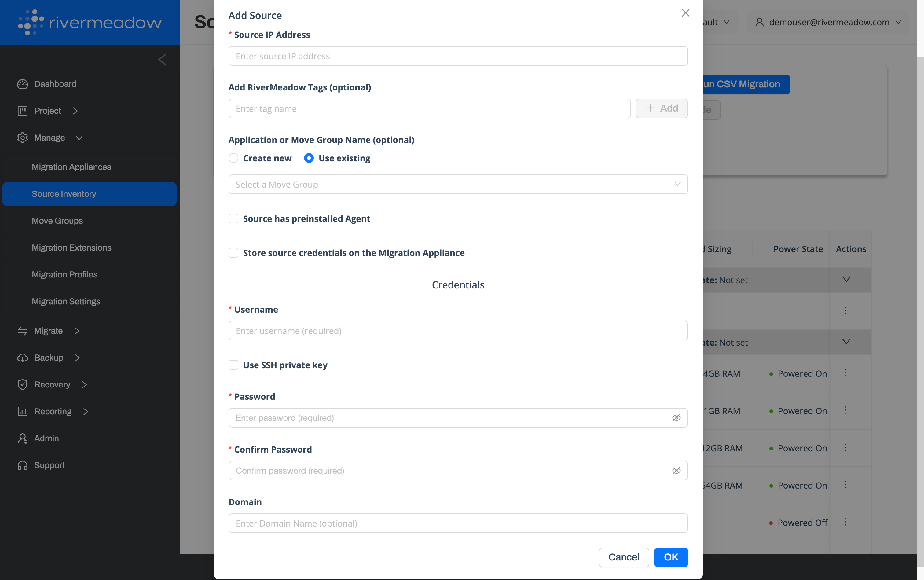Viewport: 924px width, 580px height.
Task: Show password using eye icon in Password field
Action: point(676,418)
